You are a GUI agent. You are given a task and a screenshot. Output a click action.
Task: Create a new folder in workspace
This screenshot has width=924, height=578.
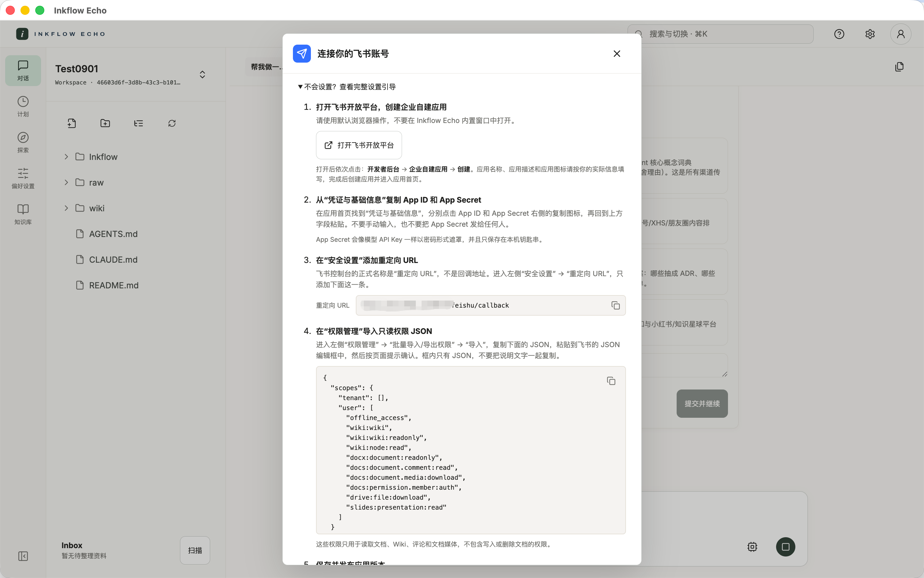coord(105,123)
